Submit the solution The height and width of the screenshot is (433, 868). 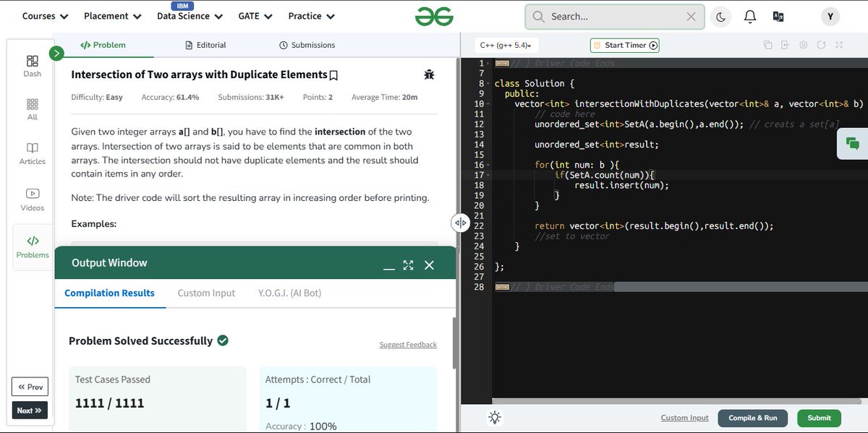pos(818,417)
